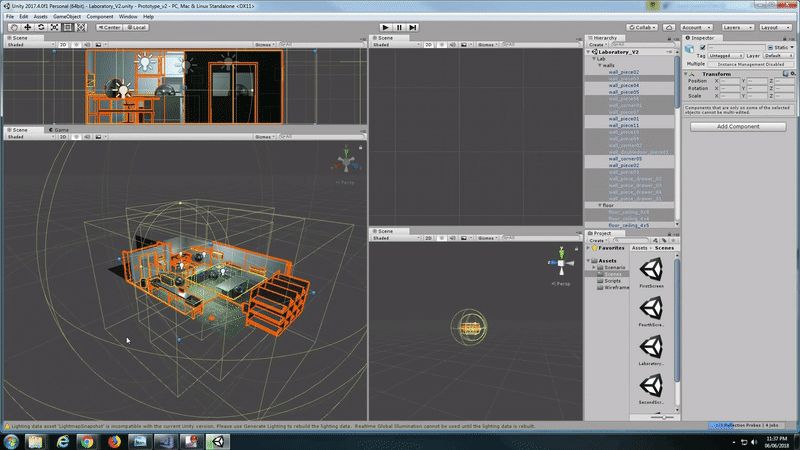Screen dimensions: 800x450
Task: Open cloud services icon next to Collab
Action: pyautogui.click(x=667, y=27)
